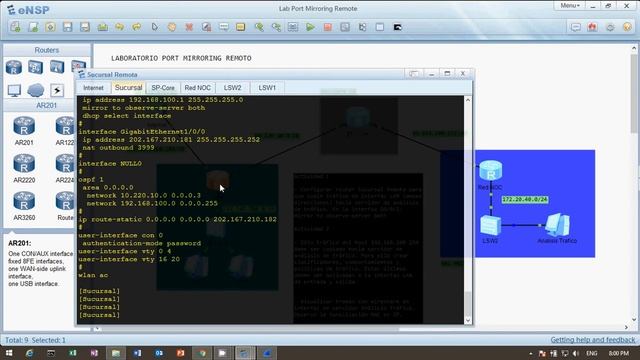Click the Redo arrow icon
Screen dimensions: 640x360
point(136,27)
